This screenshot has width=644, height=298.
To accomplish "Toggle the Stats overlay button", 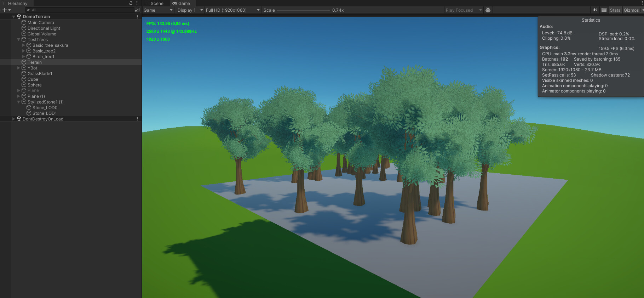I will pyautogui.click(x=615, y=10).
